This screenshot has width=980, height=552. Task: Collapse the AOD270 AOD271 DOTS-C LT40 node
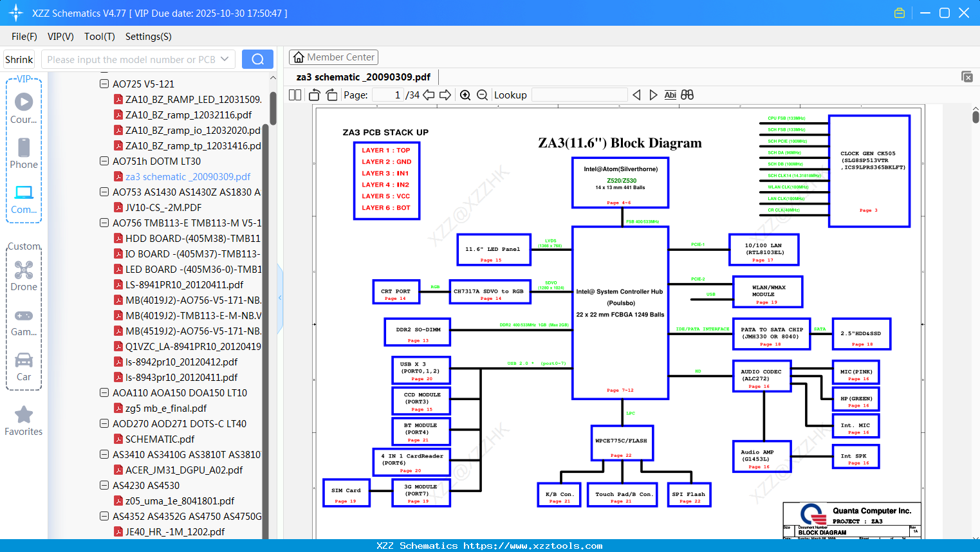click(104, 423)
